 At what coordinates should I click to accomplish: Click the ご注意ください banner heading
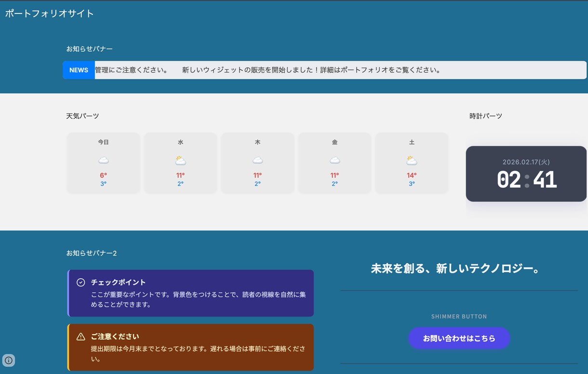click(115, 336)
